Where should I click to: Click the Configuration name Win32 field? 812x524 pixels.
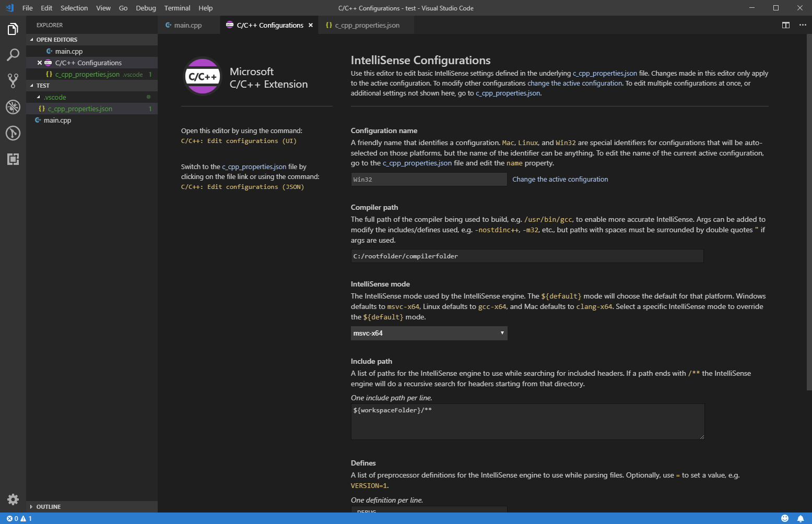428,179
